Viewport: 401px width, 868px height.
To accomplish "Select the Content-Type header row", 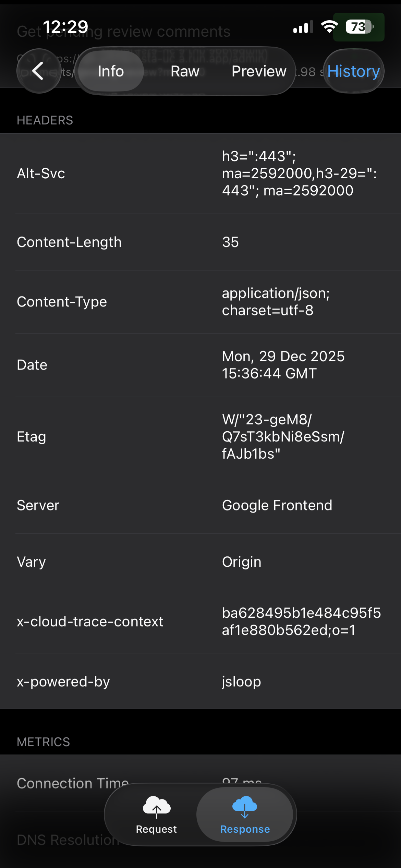I will click(200, 302).
